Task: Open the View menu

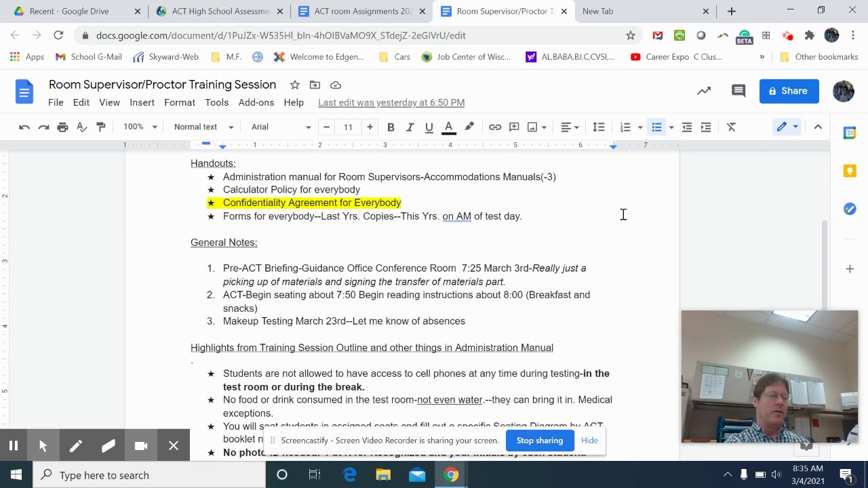Action: click(x=109, y=102)
